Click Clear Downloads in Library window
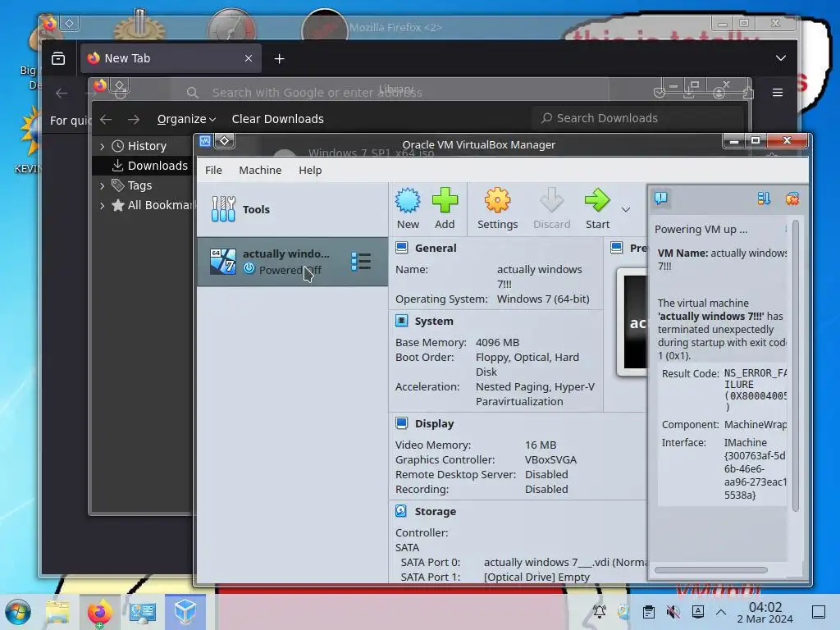 [277, 119]
